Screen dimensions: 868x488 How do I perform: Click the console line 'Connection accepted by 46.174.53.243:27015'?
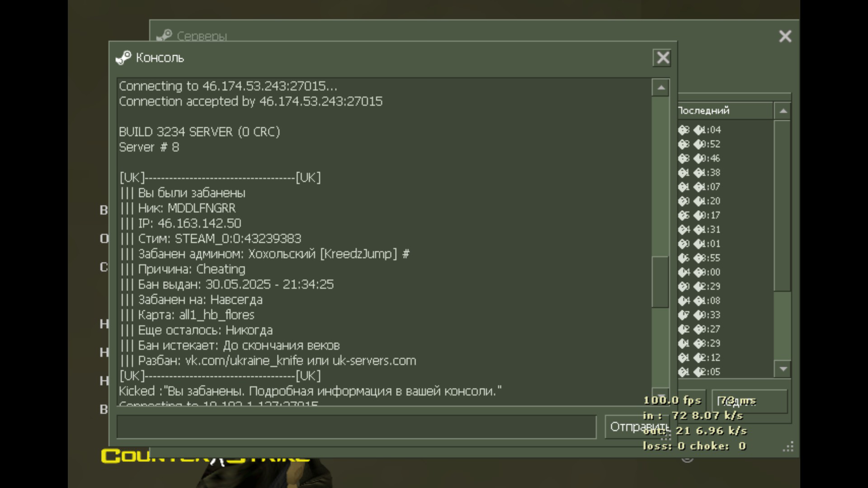250,101
